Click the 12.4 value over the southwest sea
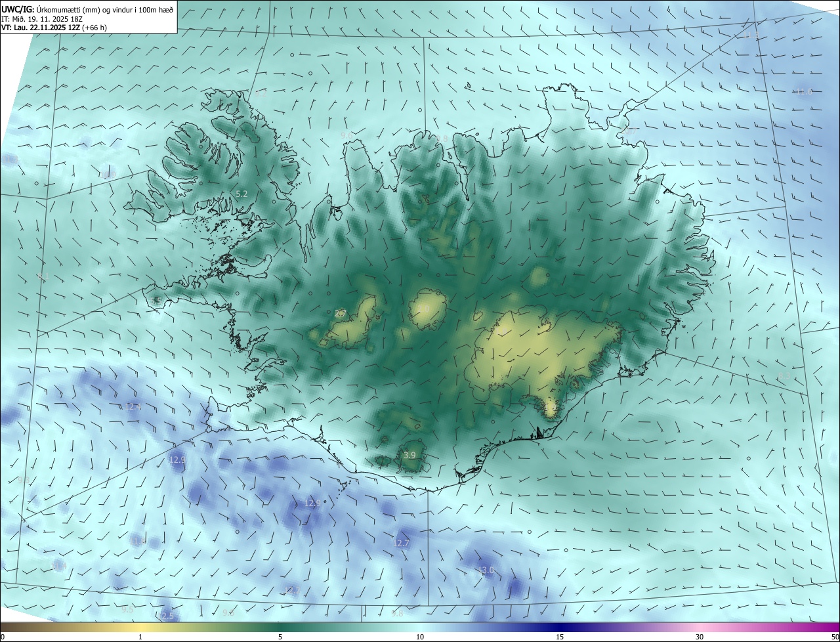 click(x=133, y=406)
